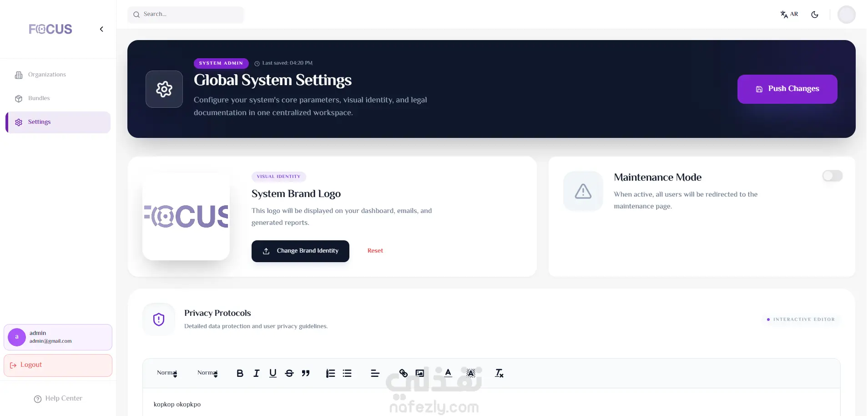Toggle bold formatting in editor toolbar
Viewport: 868px width, 416px height.
(240, 373)
